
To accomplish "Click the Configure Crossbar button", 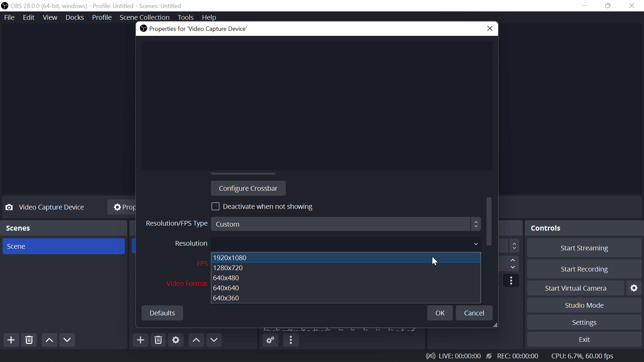I will tap(248, 188).
